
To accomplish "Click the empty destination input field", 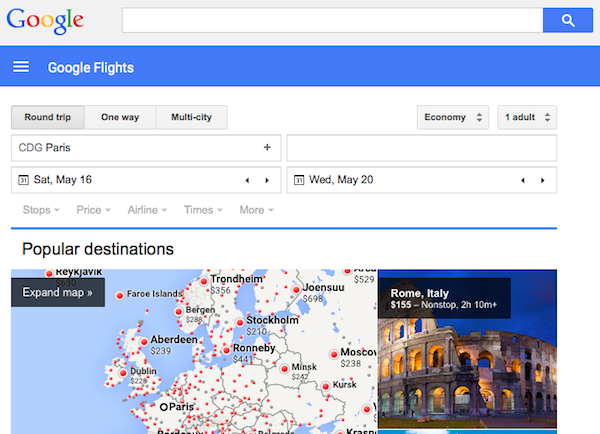I will (x=421, y=148).
